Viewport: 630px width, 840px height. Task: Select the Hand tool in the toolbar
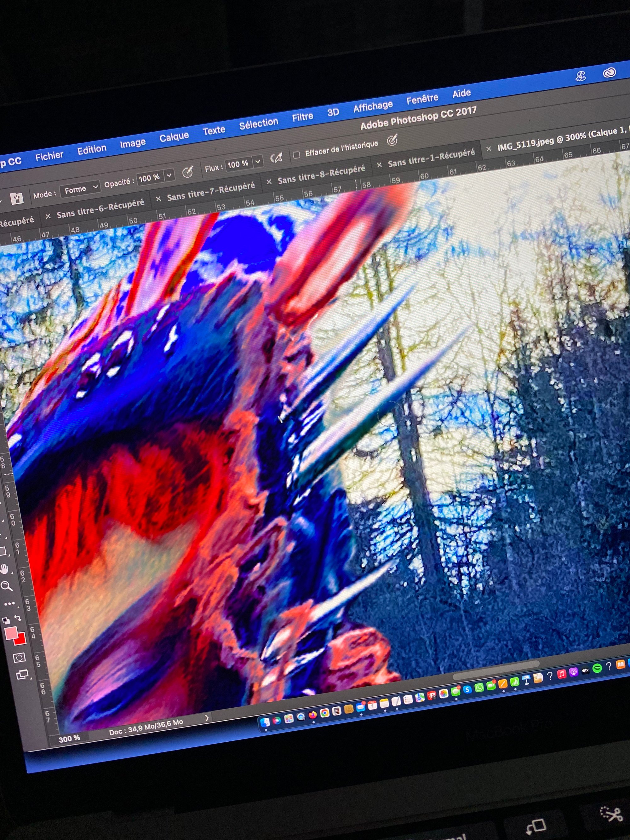4,568
